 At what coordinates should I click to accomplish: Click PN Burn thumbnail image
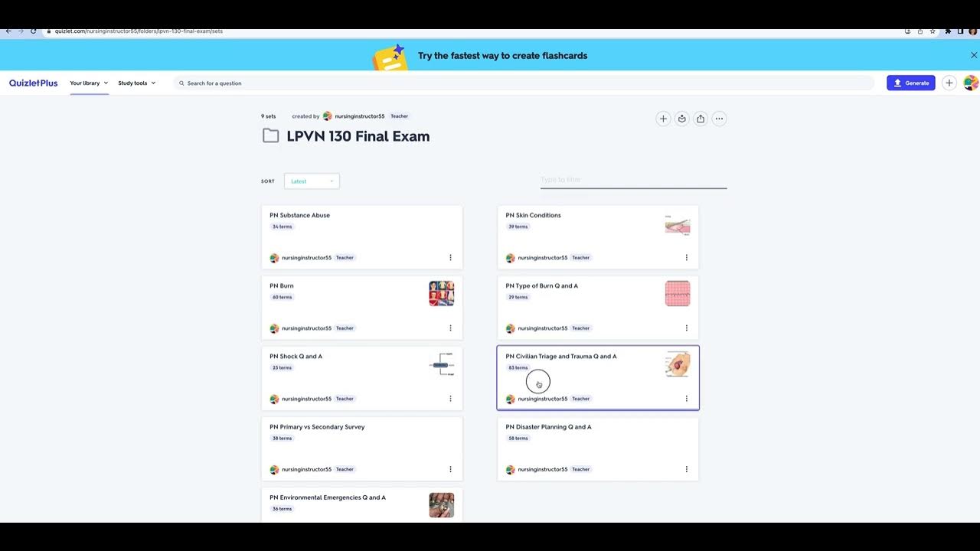pyautogui.click(x=442, y=294)
